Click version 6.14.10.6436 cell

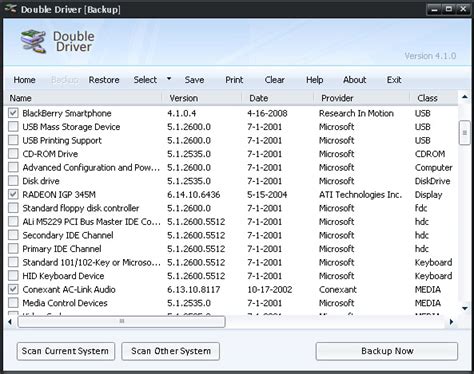click(193, 195)
